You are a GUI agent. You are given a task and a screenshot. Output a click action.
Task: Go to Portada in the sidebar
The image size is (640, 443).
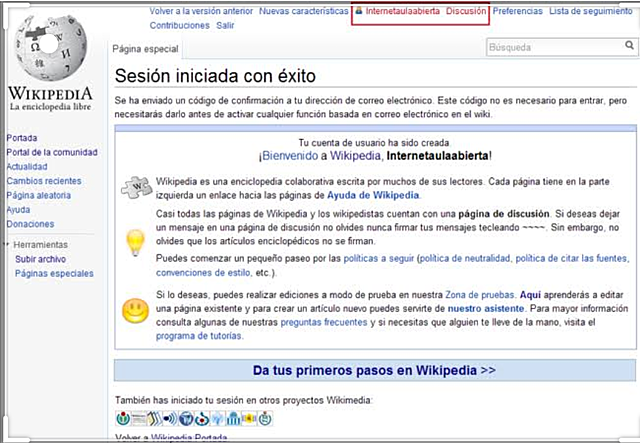(x=22, y=138)
